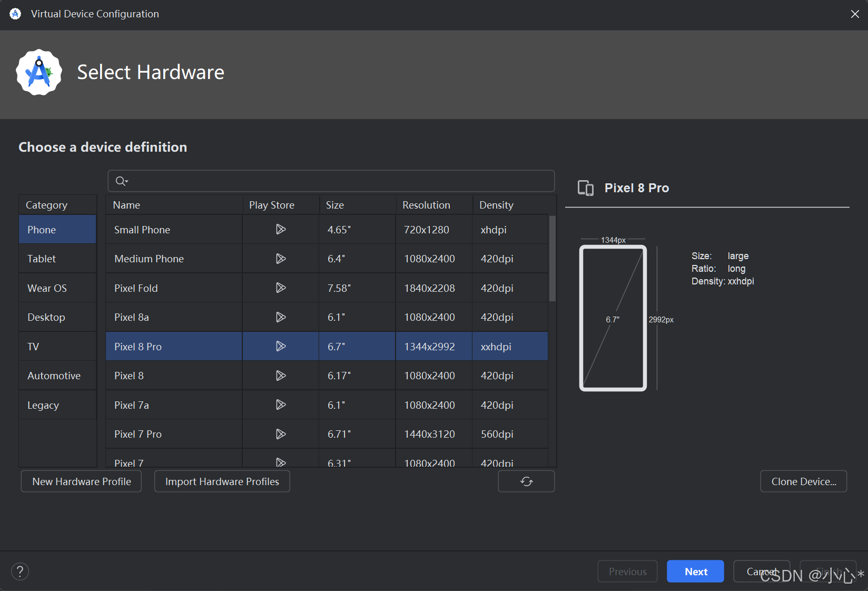Click the device icon beside Pixel 8 Pro title
The image size is (868, 591).
[x=586, y=188]
